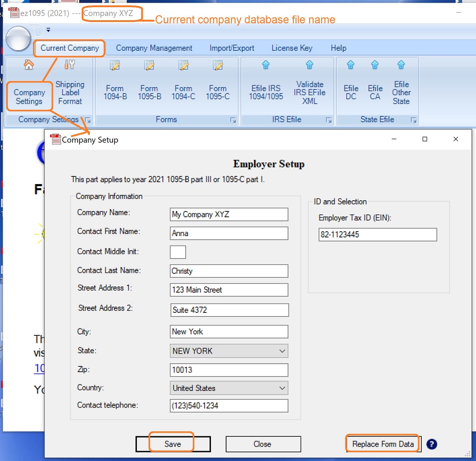Click inside the Employer Tax ID field
The image size is (476, 461).
[378, 234]
